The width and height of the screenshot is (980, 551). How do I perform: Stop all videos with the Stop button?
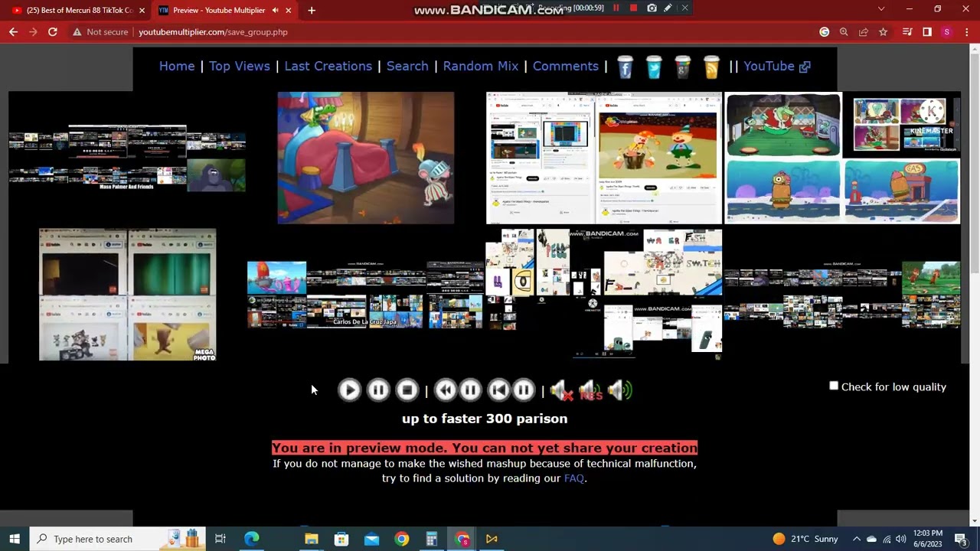[x=407, y=390]
